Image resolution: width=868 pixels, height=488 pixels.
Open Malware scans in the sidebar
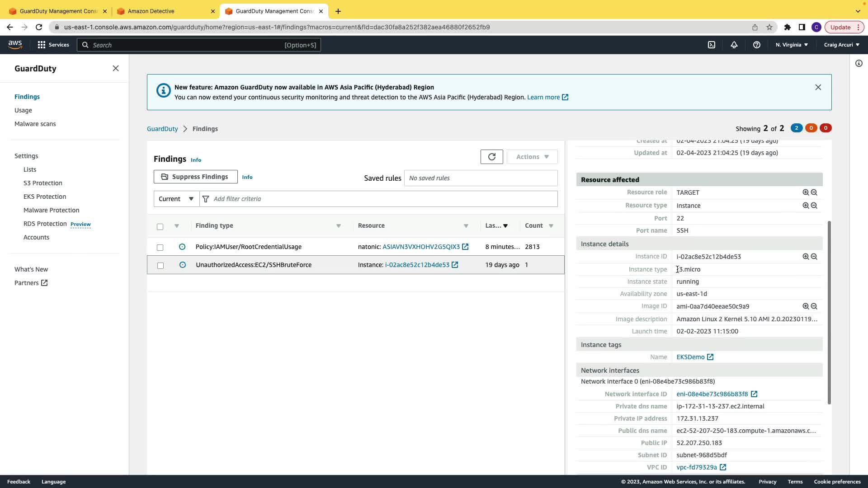point(35,124)
